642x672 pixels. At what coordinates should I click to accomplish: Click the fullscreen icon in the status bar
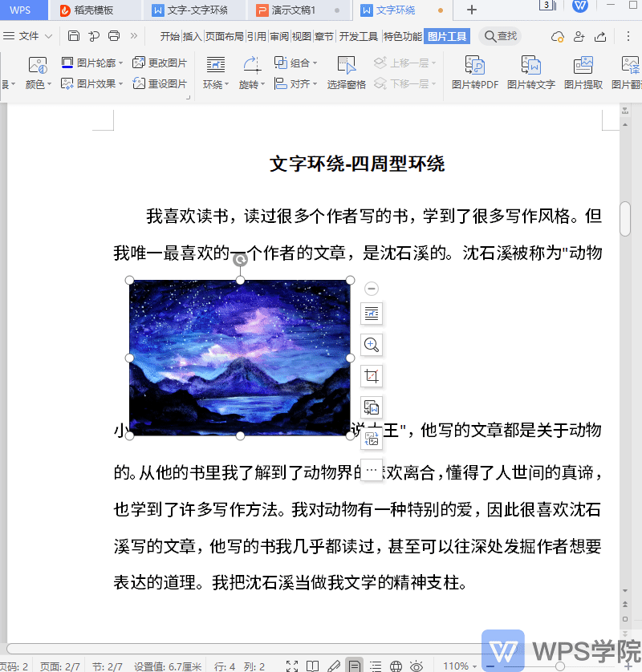point(292,666)
